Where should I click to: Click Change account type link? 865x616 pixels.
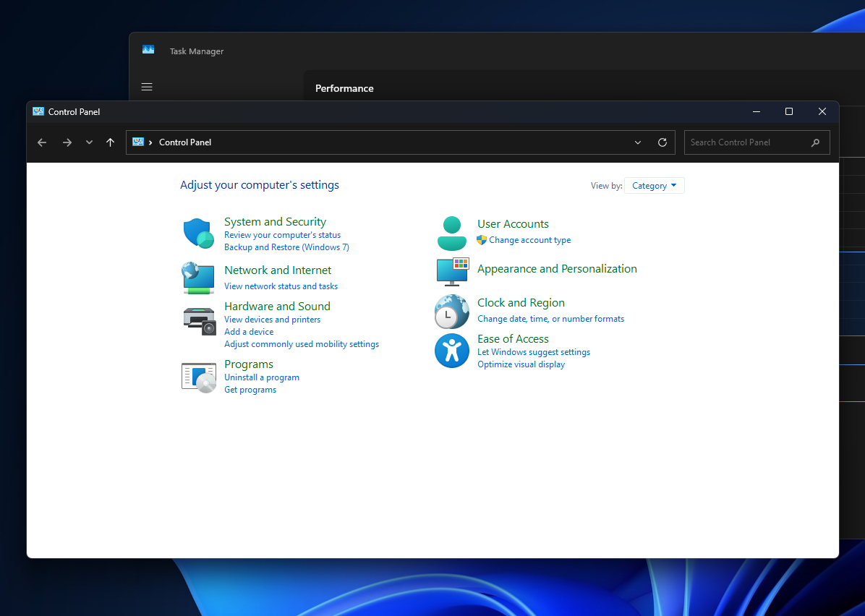point(530,240)
